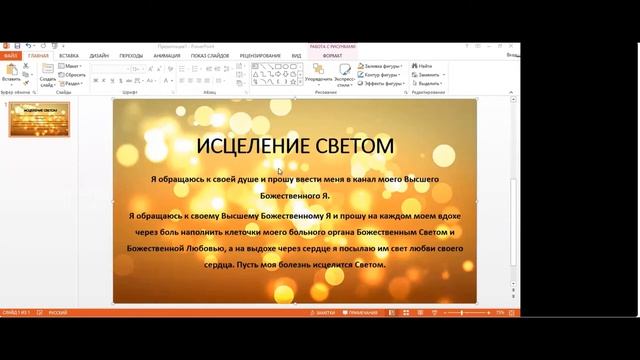
Task: Switch to the ВИД (View) tab
Action: 296,56
